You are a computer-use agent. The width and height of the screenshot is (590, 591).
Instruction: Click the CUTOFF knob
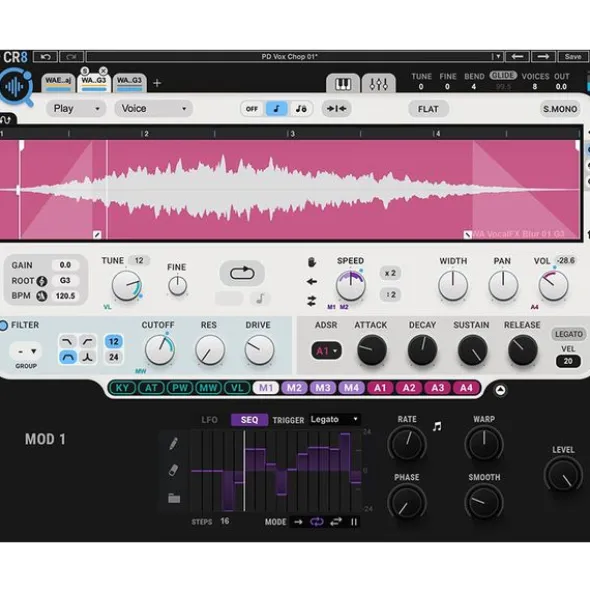pos(159,349)
